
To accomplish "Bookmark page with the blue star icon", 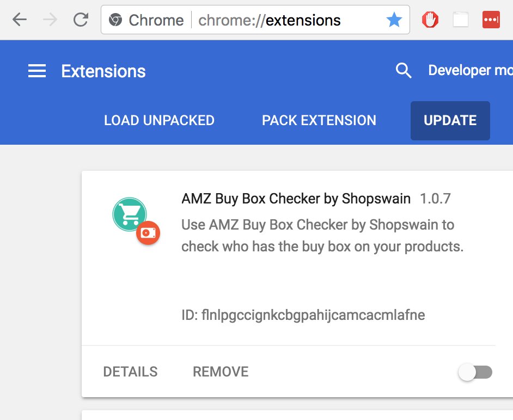I will point(394,20).
